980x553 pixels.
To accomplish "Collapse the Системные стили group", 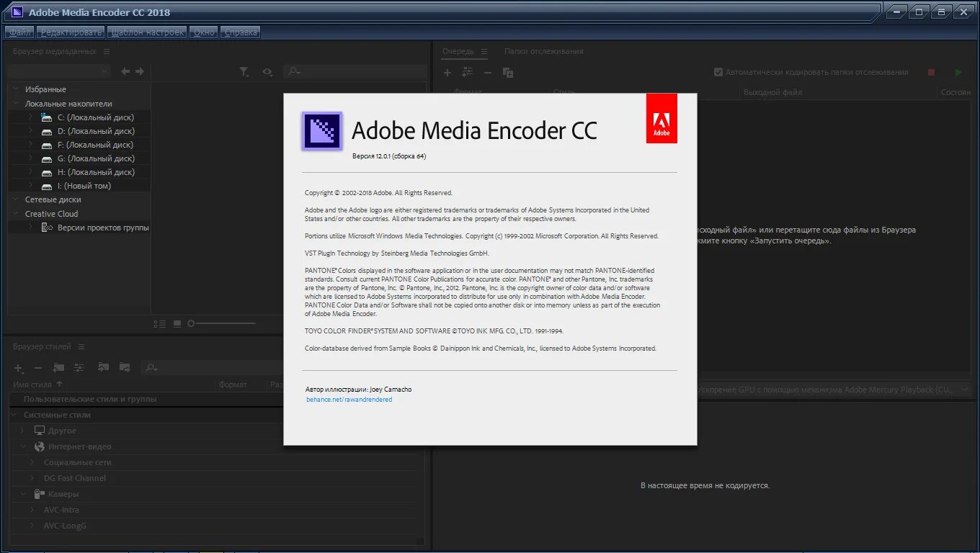I will point(14,415).
